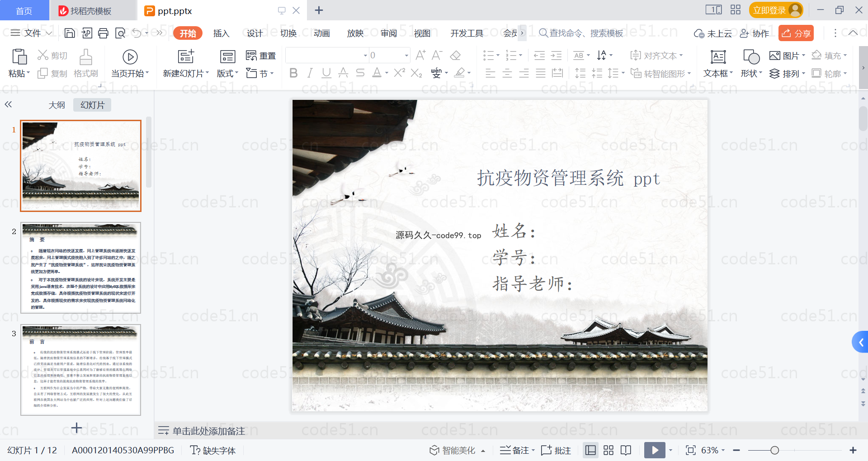Image resolution: width=868 pixels, height=461 pixels.
Task: Open the Design (设计) ribbon tab
Action: tap(255, 33)
